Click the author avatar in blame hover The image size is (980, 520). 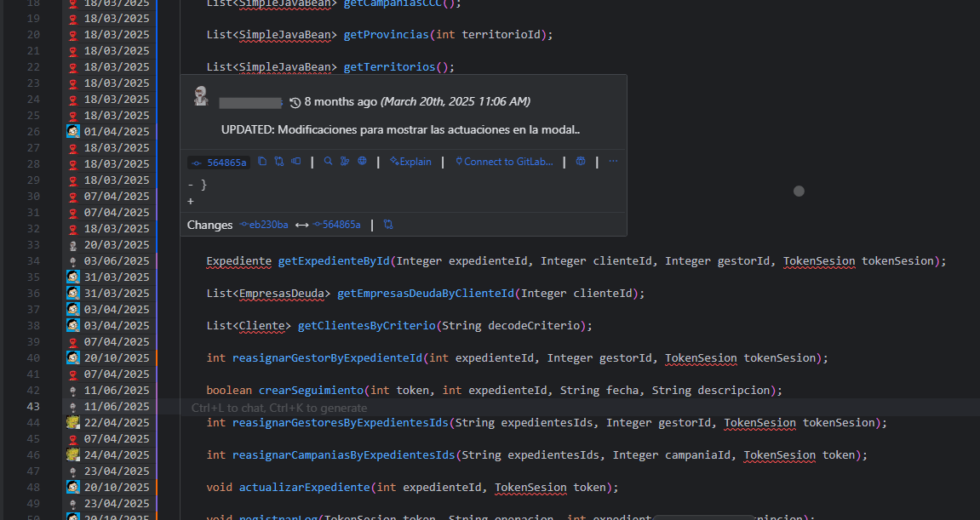(x=201, y=96)
